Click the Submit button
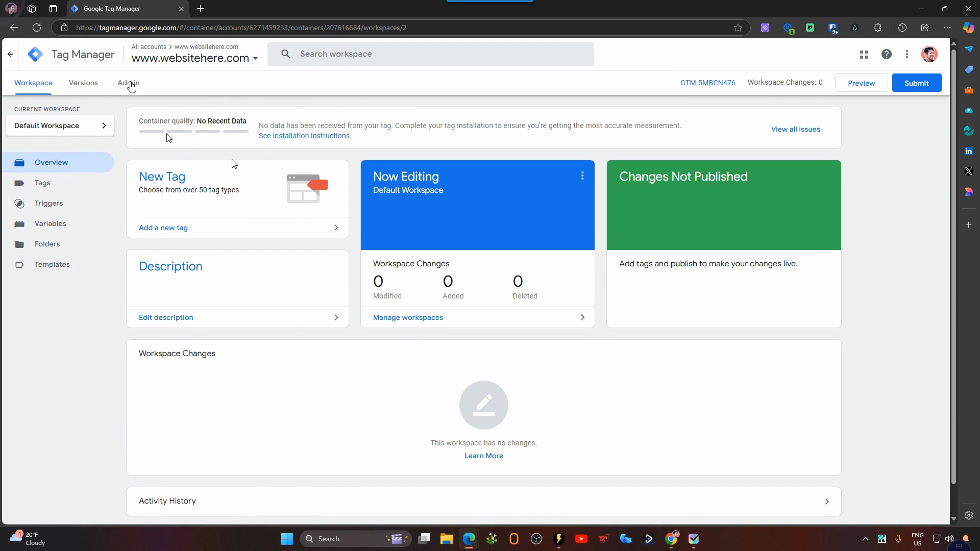Screen dimensions: 980x551 pyautogui.click(x=917, y=83)
